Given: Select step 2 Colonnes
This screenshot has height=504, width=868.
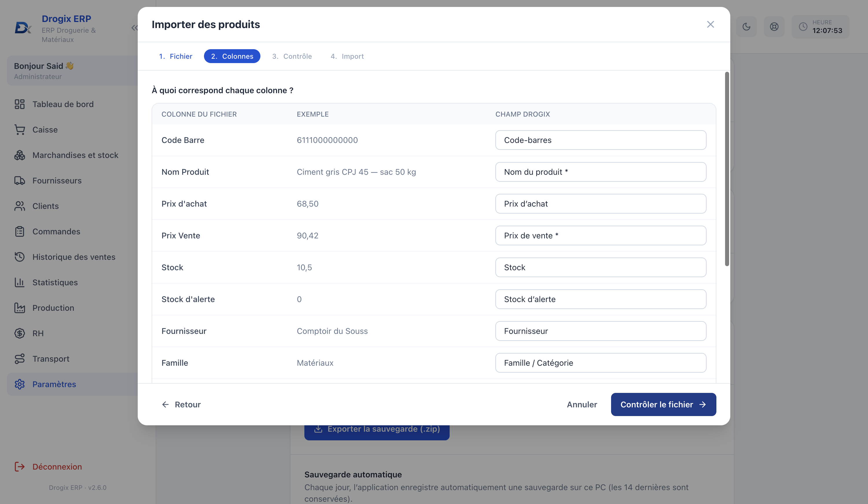Looking at the screenshot, I should [x=232, y=56].
